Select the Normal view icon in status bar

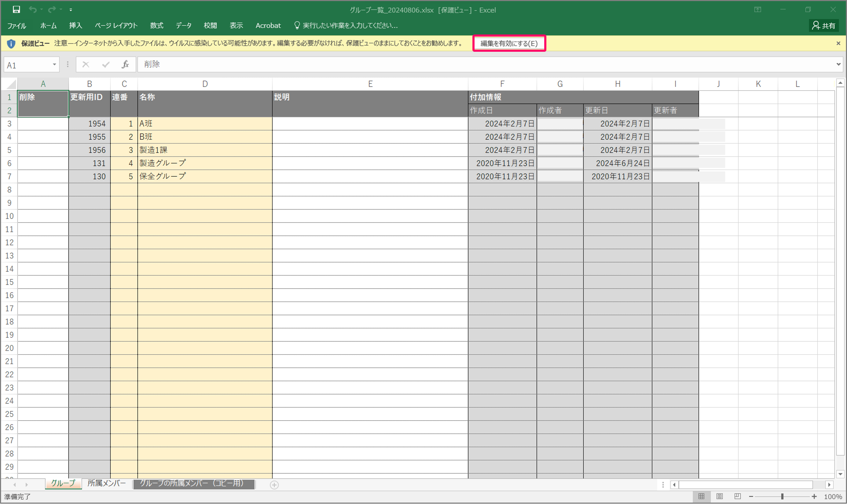coord(701,496)
